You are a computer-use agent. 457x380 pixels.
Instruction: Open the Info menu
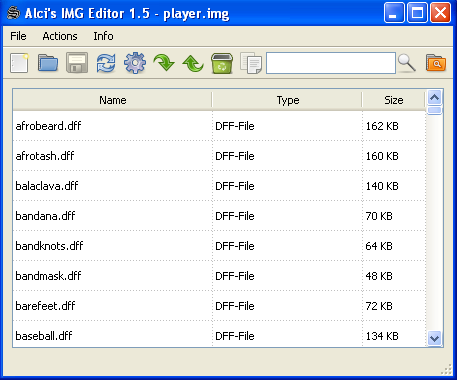[103, 36]
